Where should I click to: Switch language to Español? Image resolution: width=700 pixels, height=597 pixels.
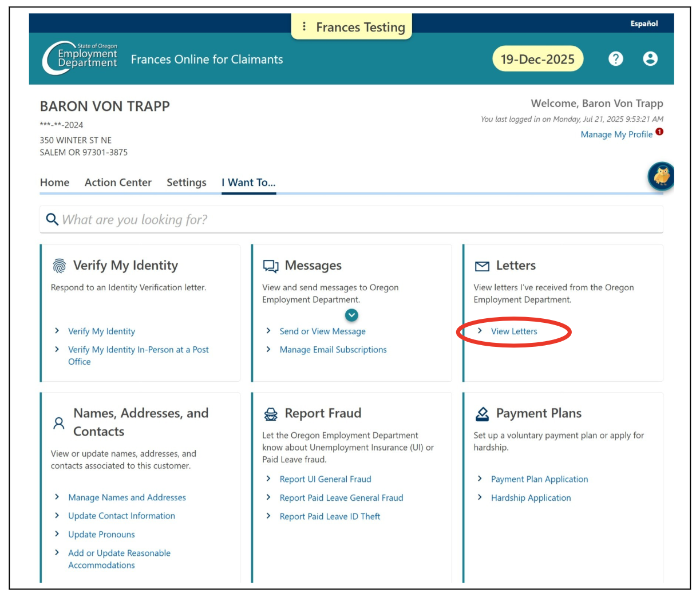[x=644, y=23]
